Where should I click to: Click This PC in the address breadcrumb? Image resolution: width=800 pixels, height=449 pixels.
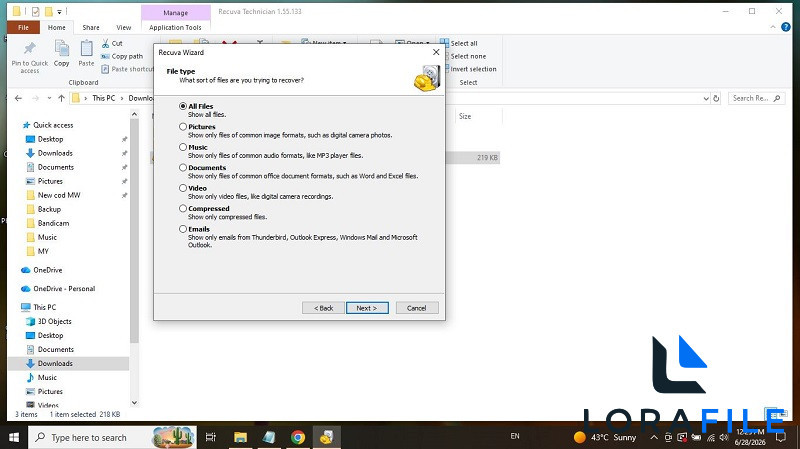[104, 98]
